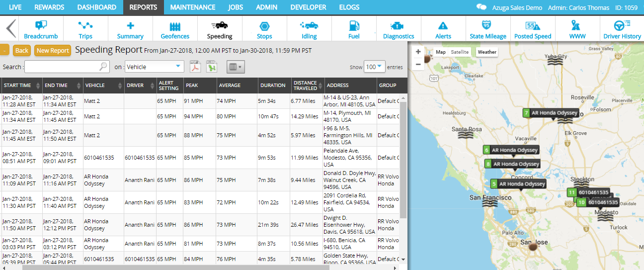Open the Summary report
Image resolution: width=644 pixels, height=270 pixels.
[x=130, y=29]
